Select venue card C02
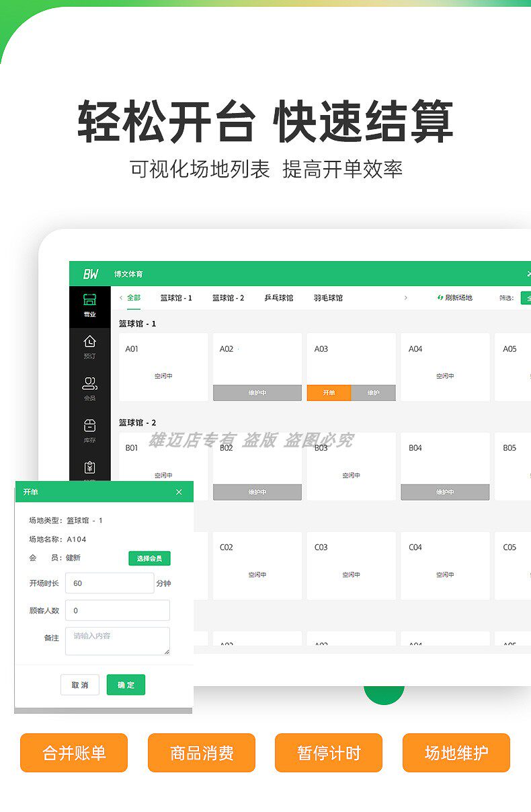 click(x=257, y=566)
